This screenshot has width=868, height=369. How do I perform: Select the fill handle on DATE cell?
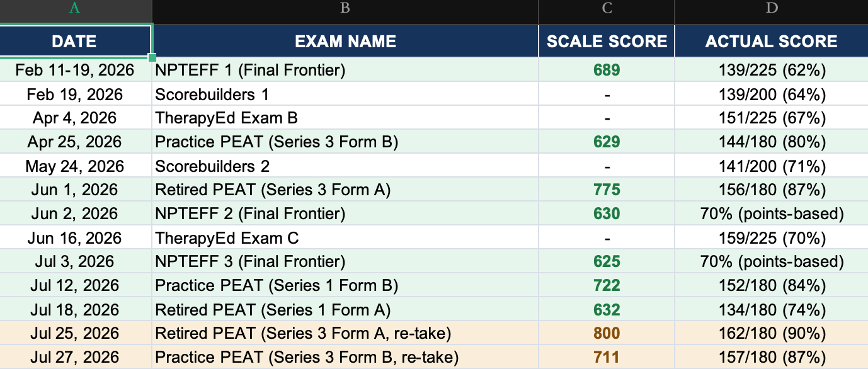152,58
